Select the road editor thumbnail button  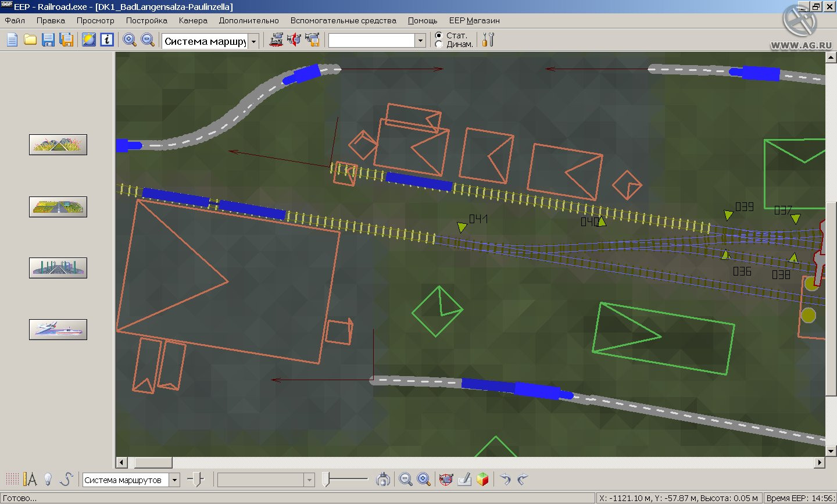(58, 206)
